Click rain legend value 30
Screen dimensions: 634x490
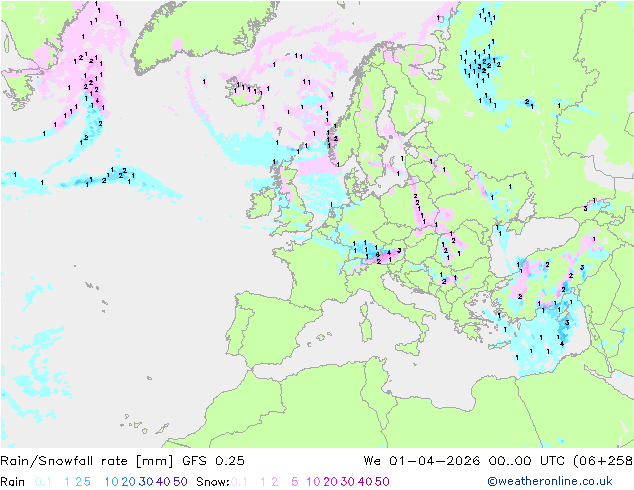pos(146,482)
